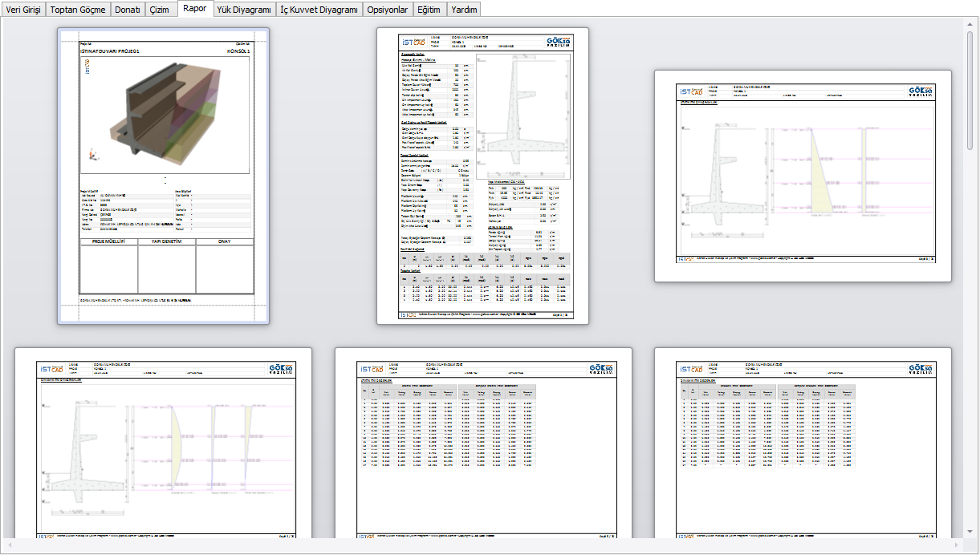Click the active Rapor tab

195,9
